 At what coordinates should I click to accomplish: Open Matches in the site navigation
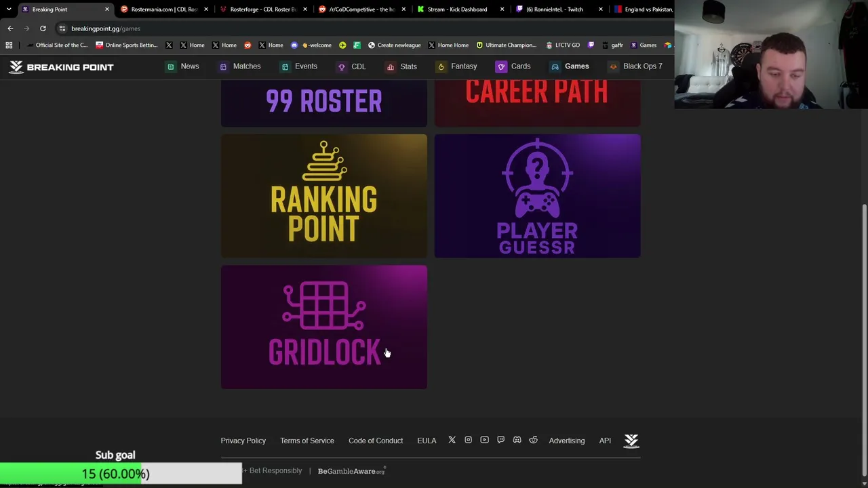point(240,66)
